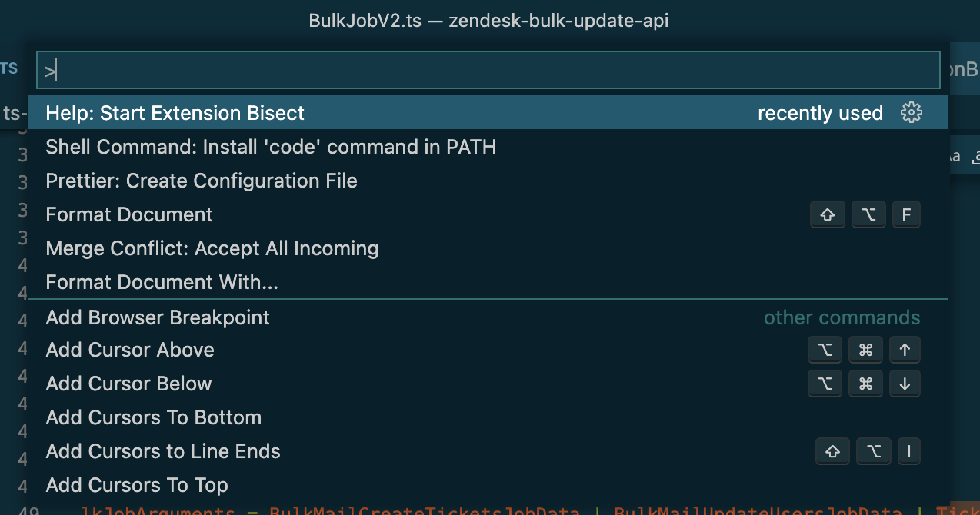The width and height of the screenshot is (980, 515).
Task: Click the Command key badge on Add Cursor Above
Action: point(865,350)
